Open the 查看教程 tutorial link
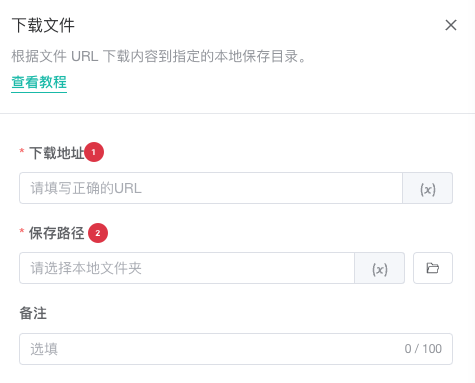Screen dimensions: 475x383 39,82
